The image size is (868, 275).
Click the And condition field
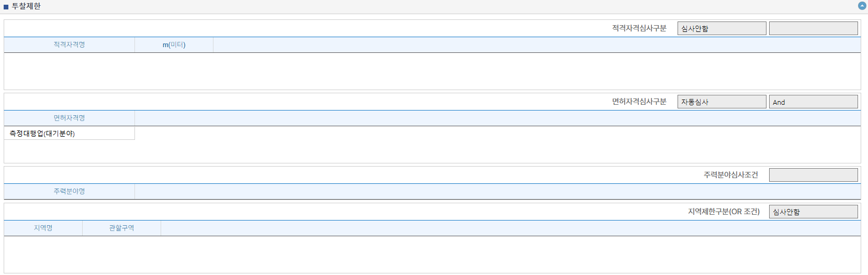click(813, 102)
